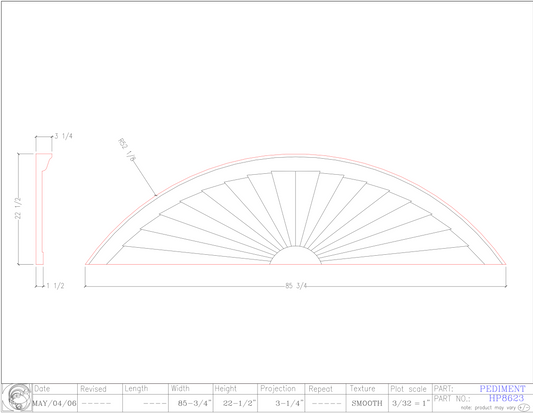The image size is (533, 413).
Task: Click the 'Projection' column header
Action: point(278,389)
